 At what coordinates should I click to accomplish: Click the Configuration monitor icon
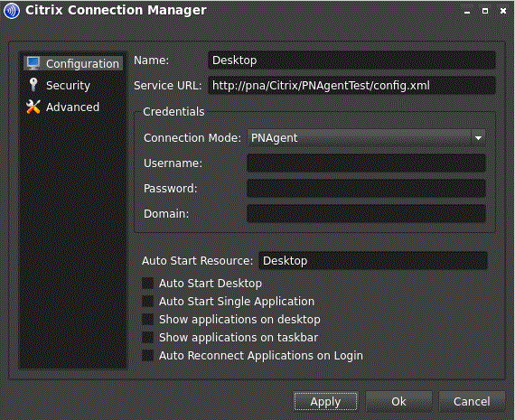[x=33, y=63]
